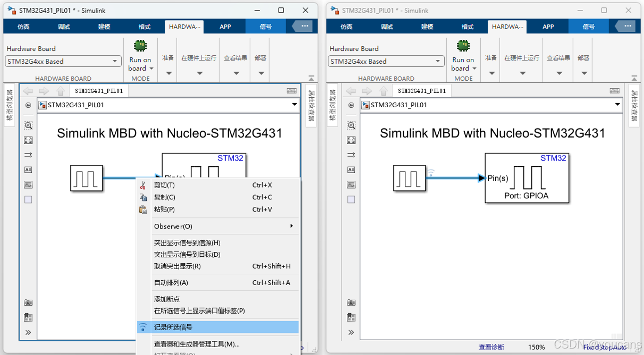Click Pulse Generator block in left window
This screenshot has width=644, height=355.
click(86, 178)
